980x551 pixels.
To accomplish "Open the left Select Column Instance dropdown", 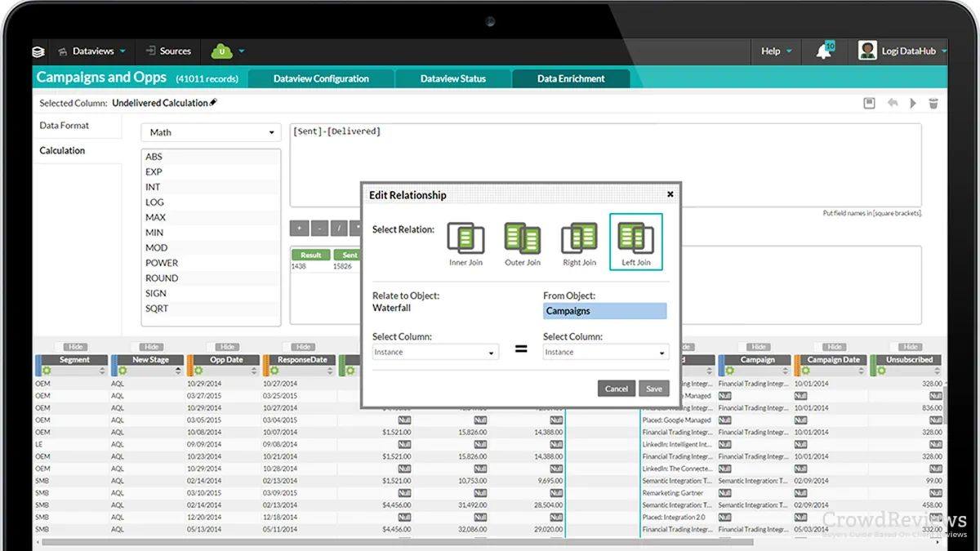I will pyautogui.click(x=435, y=353).
